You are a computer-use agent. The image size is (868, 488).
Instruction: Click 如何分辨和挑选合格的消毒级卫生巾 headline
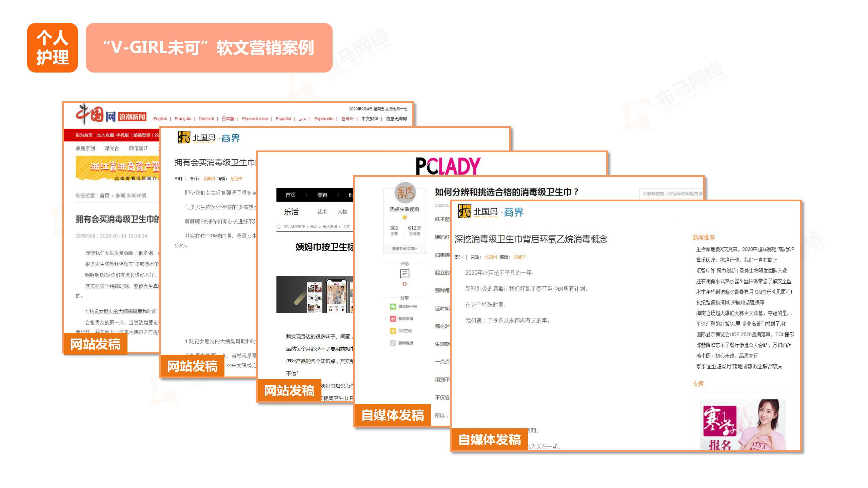pyautogui.click(x=507, y=192)
